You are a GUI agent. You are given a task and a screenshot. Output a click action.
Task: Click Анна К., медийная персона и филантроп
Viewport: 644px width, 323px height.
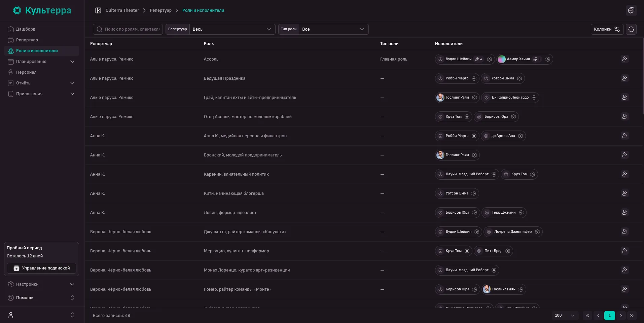tap(245, 136)
